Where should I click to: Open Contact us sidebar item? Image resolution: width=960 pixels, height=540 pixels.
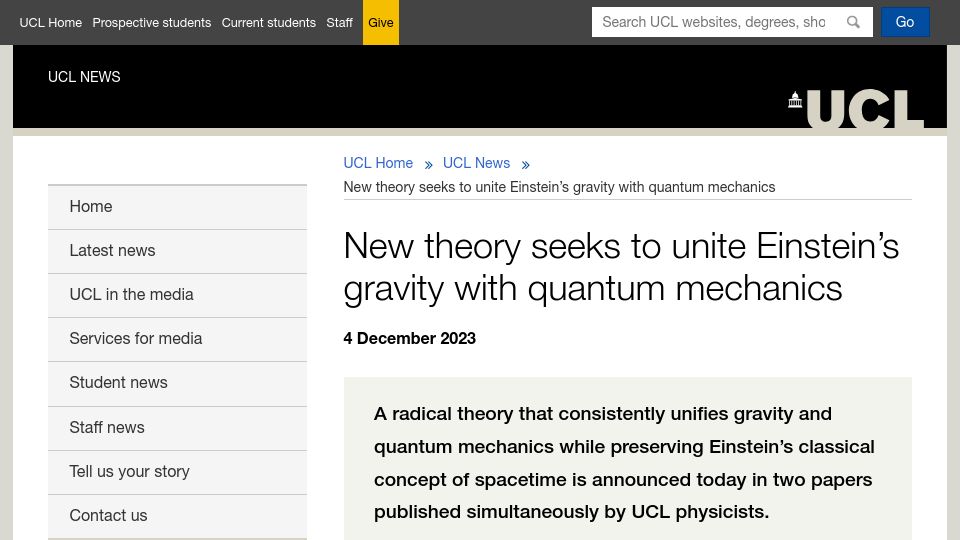[178, 516]
